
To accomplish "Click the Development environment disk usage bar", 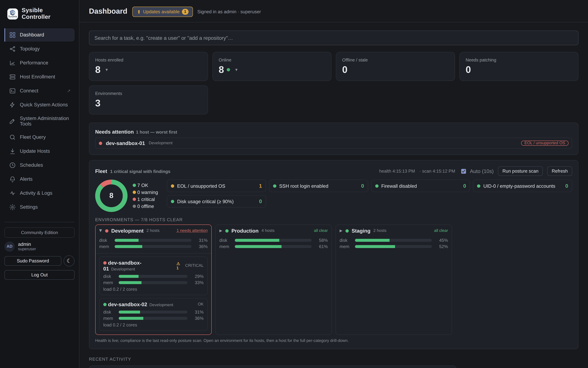I will (x=153, y=240).
